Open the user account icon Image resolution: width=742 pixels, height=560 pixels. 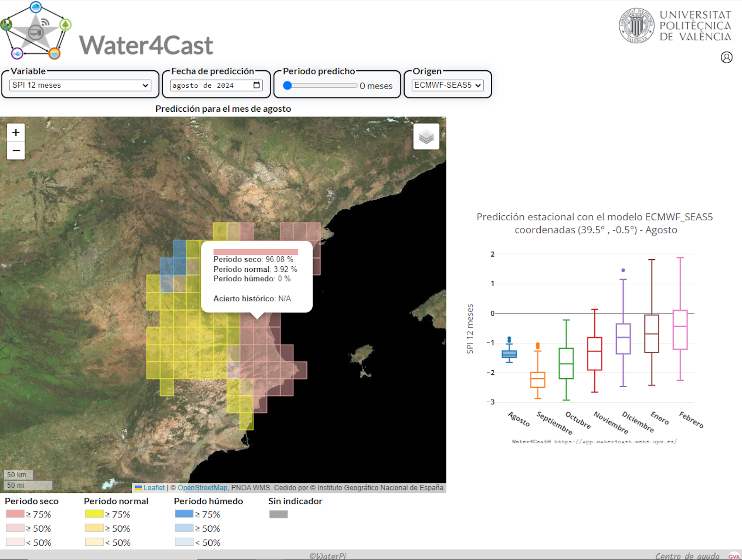pos(726,57)
